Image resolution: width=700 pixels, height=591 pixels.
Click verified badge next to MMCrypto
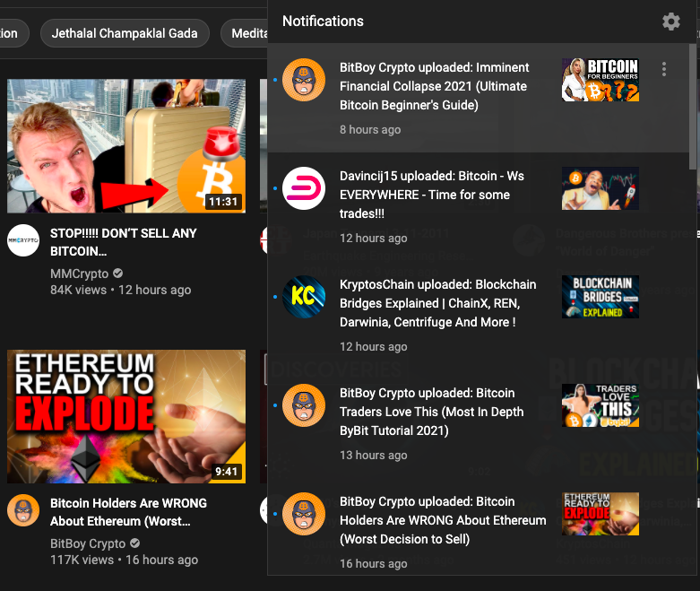point(117,273)
